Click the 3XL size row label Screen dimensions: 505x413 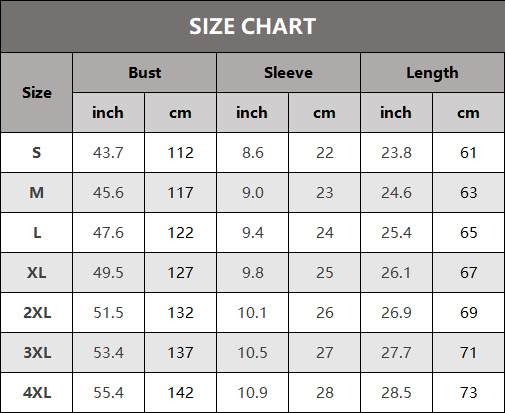click(37, 353)
